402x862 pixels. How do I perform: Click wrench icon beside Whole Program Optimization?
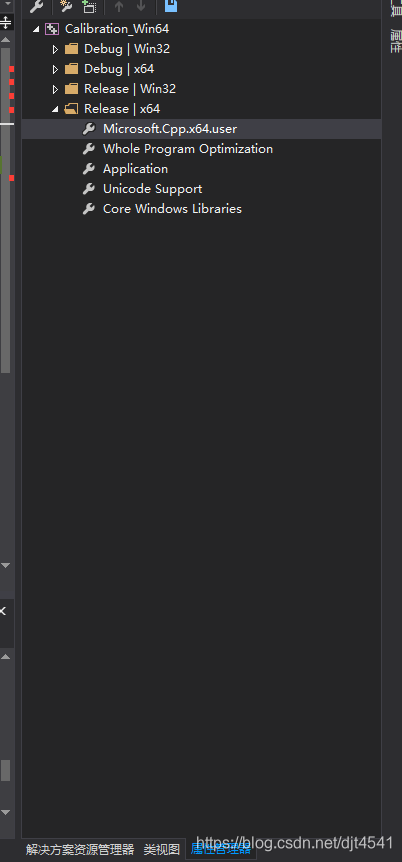point(89,149)
